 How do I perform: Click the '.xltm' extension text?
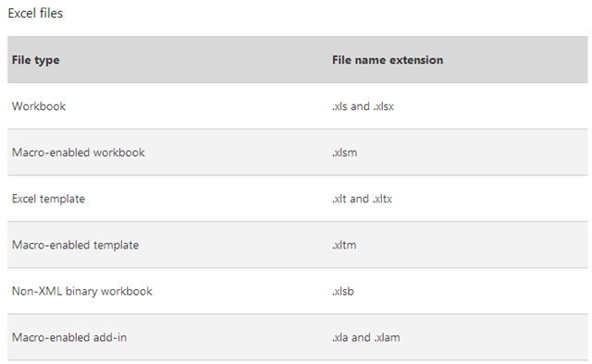pos(344,245)
